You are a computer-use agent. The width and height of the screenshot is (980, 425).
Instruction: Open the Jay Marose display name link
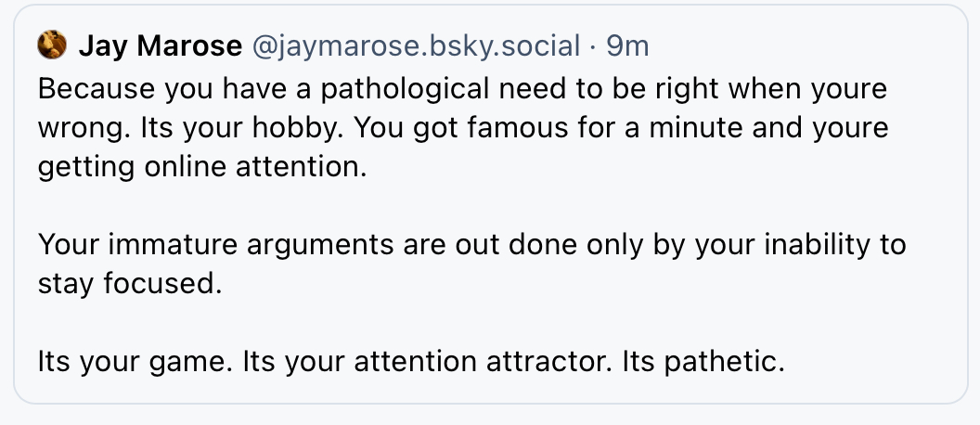[x=160, y=45]
